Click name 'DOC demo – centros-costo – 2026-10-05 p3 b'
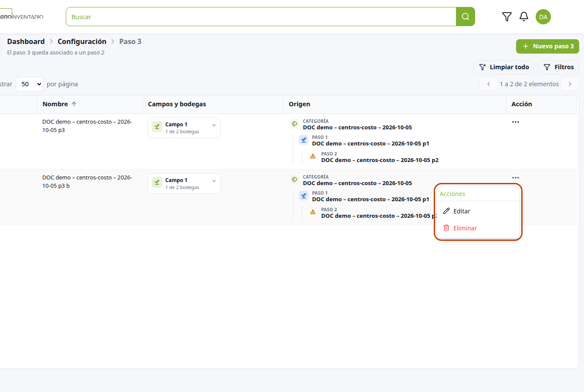This screenshot has width=584, height=392. tap(87, 182)
